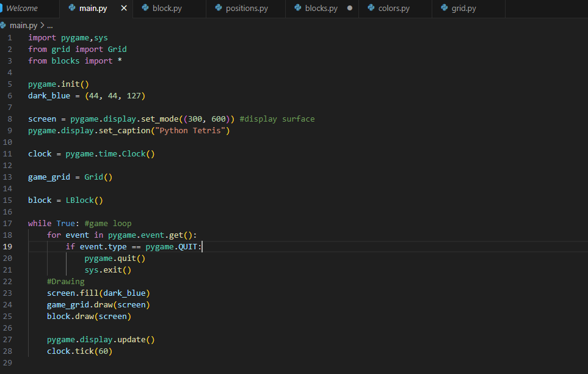Select line 17 via its line number

click(x=8, y=223)
